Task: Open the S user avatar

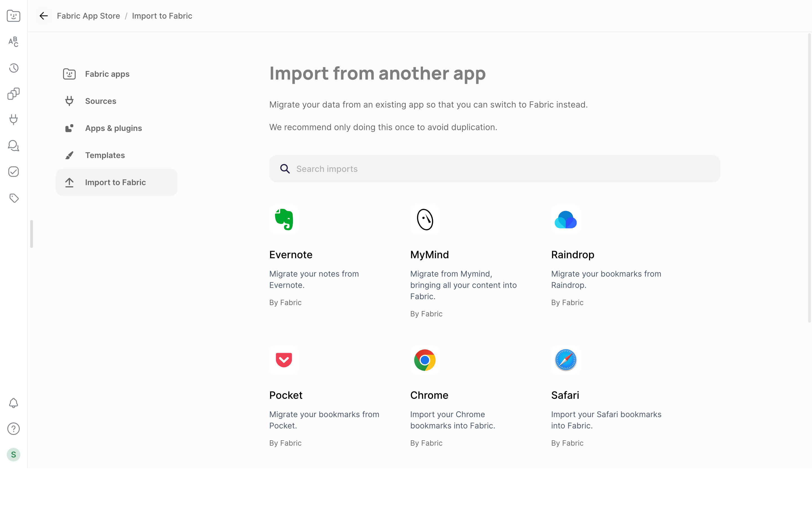Action: pyautogui.click(x=14, y=455)
